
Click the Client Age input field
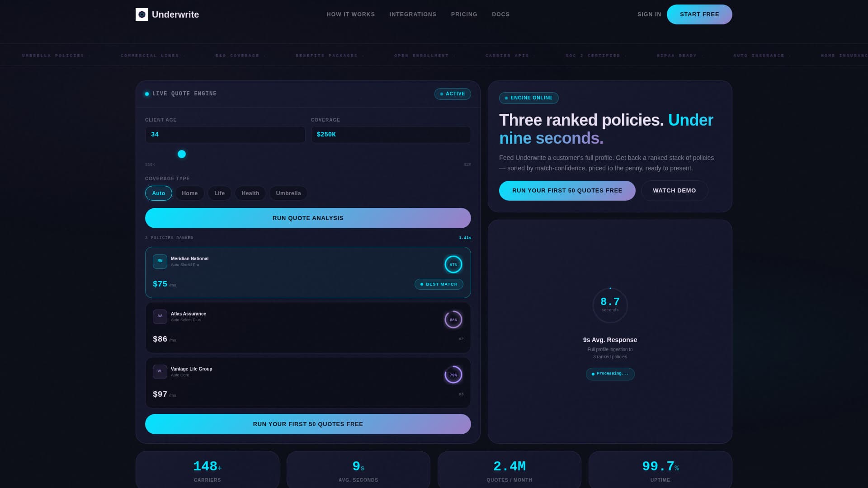[225, 135]
